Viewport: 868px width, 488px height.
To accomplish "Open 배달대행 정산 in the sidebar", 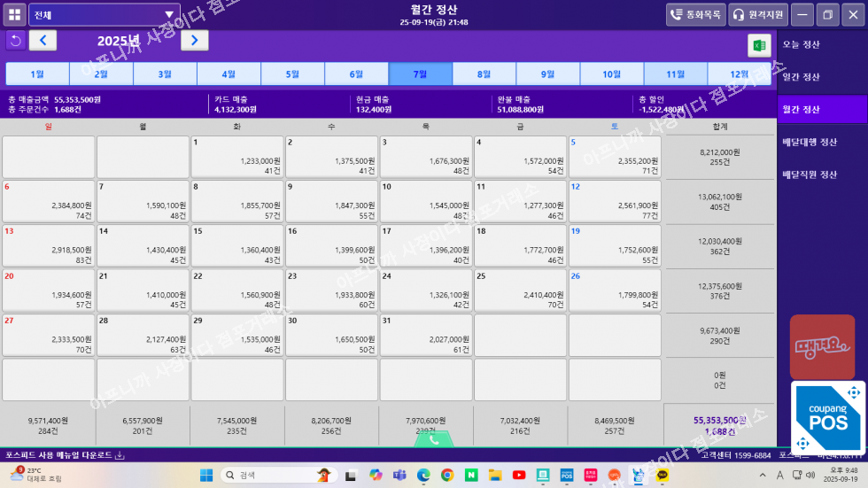I will pyautogui.click(x=809, y=142).
